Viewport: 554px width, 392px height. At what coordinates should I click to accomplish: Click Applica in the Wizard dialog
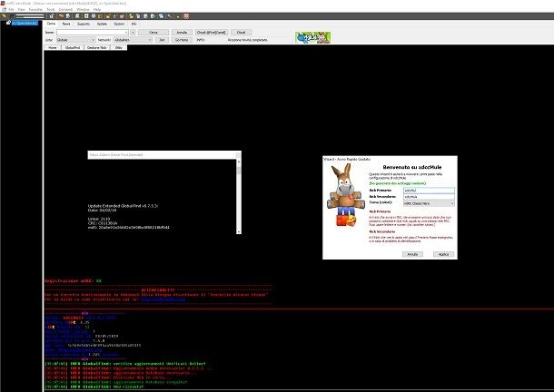click(443, 254)
